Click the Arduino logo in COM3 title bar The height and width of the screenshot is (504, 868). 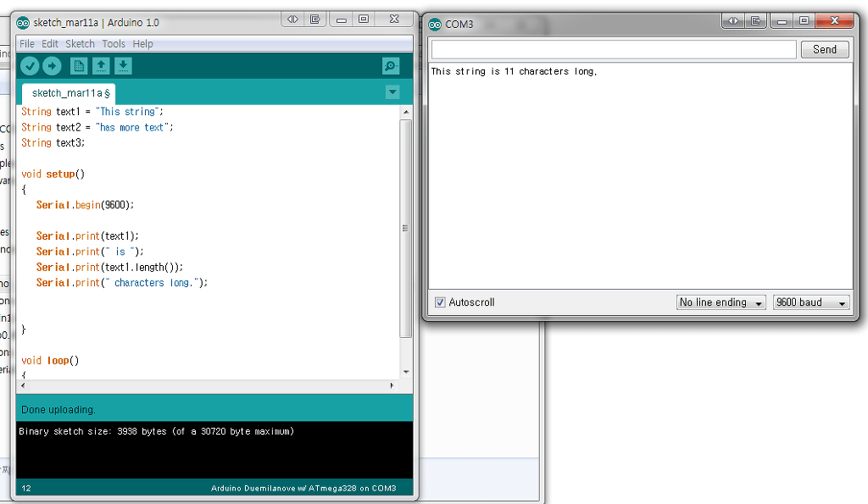coord(435,25)
